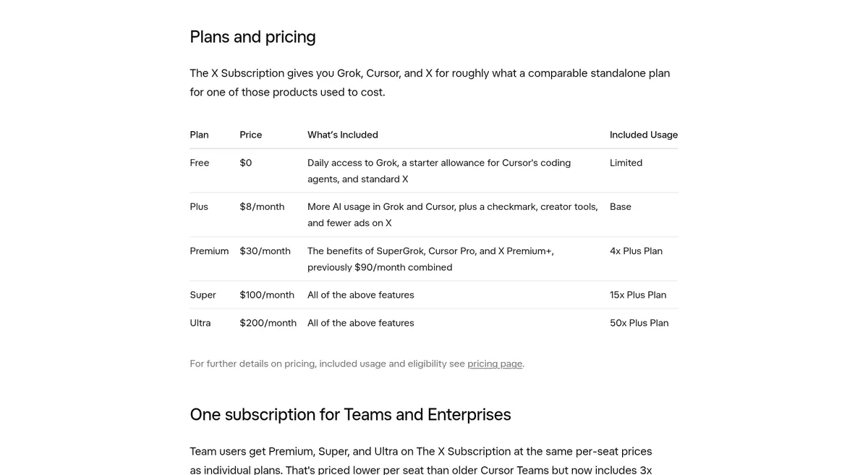868x475 pixels.
Task: Select the 'Plus' plan name cell
Action: click(x=199, y=207)
